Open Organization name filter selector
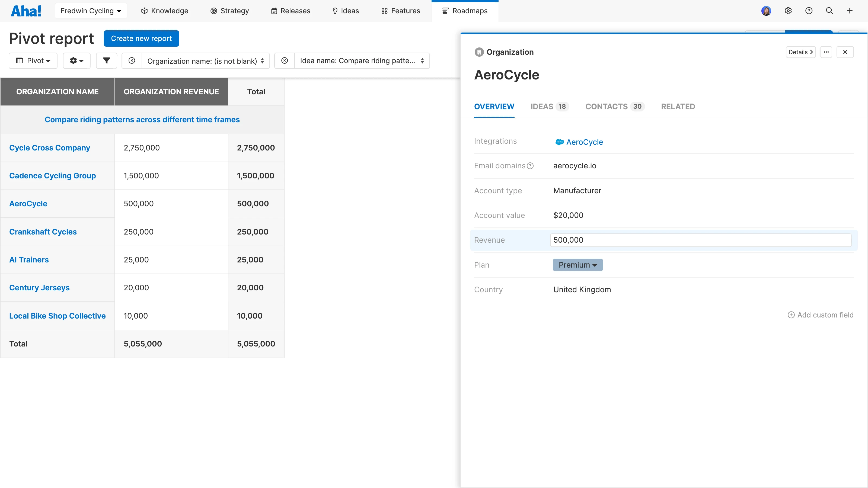 206,61
